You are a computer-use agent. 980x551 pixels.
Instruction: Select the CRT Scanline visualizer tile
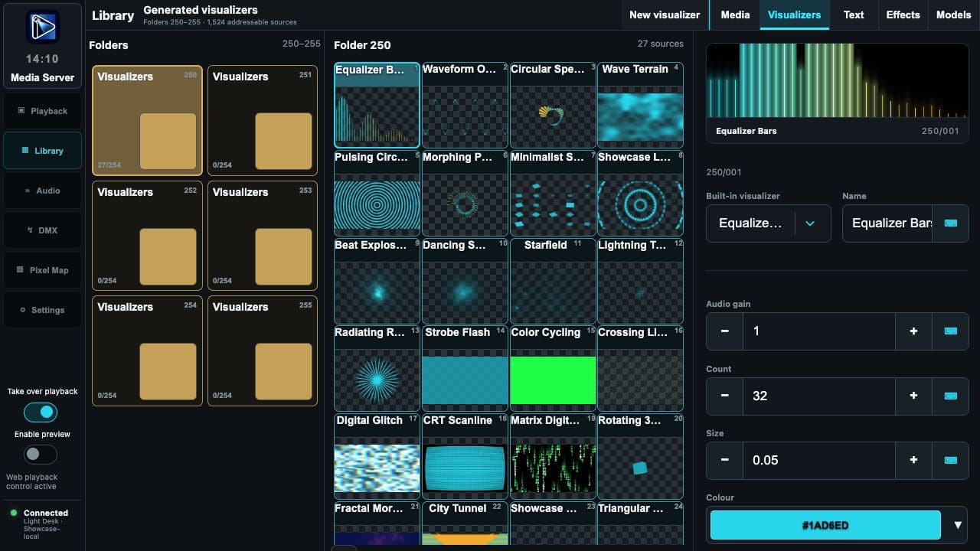pyautogui.click(x=465, y=456)
